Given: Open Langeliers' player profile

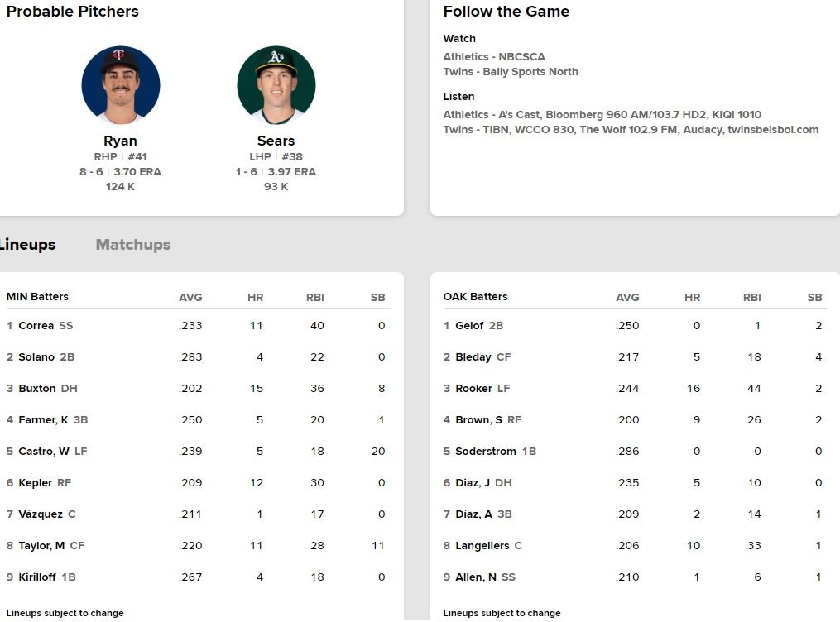Looking at the screenshot, I should coord(482,546).
